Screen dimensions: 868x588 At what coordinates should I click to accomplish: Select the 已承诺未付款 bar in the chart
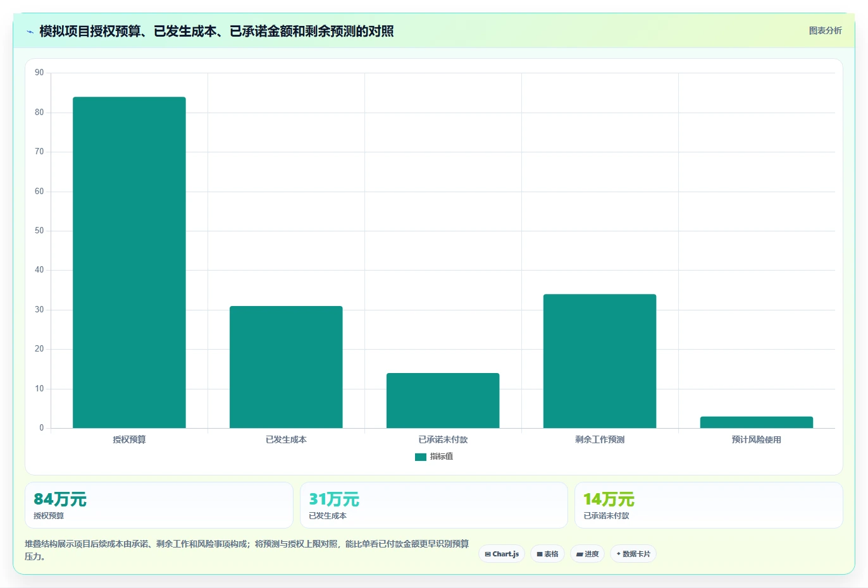coord(443,400)
